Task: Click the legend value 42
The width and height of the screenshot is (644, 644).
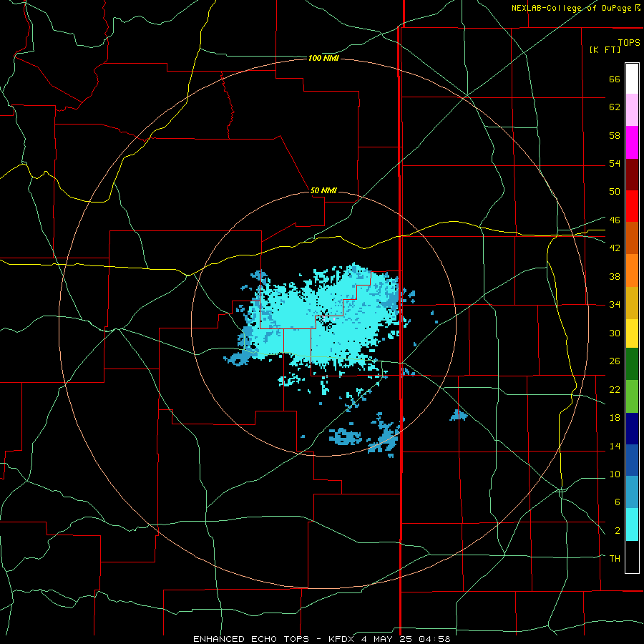Action: [x=615, y=248]
